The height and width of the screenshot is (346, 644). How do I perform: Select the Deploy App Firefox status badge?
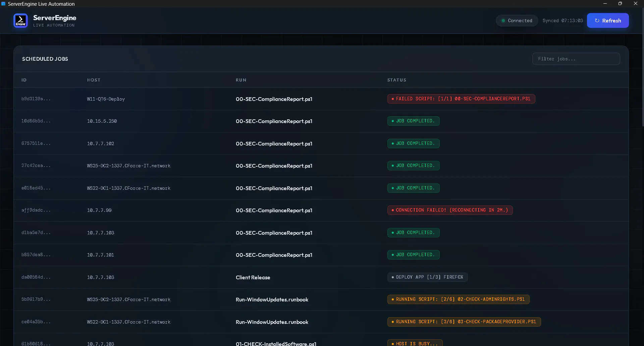(427, 277)
